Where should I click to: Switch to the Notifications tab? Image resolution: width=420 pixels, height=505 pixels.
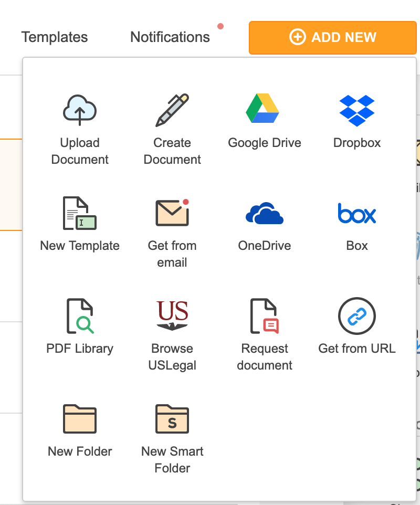170,37
